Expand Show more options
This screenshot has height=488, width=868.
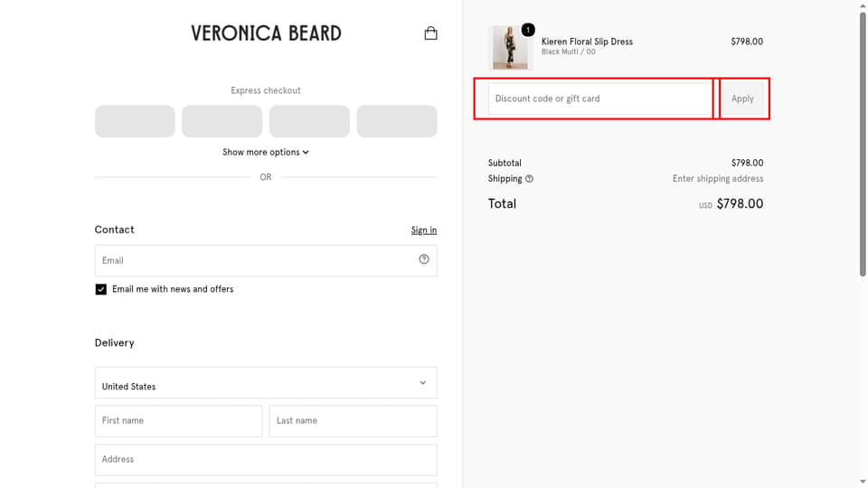(x=266, y=152)
